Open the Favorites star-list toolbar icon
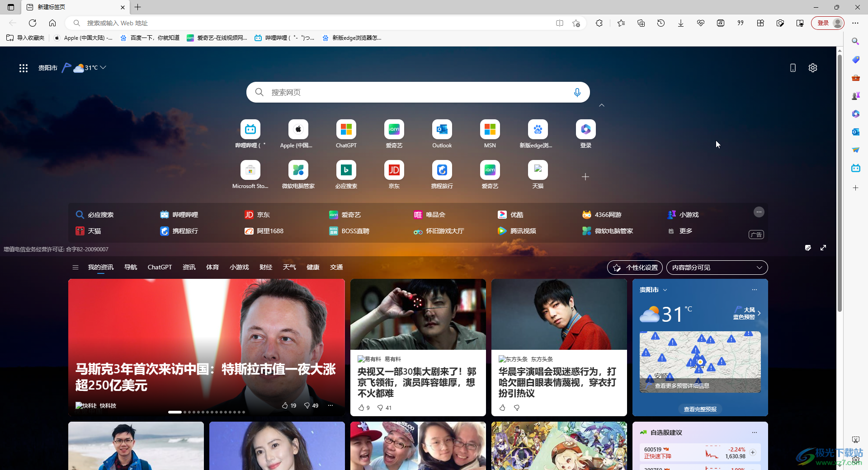This screenshot has width=868, height=470. point(621,23)
